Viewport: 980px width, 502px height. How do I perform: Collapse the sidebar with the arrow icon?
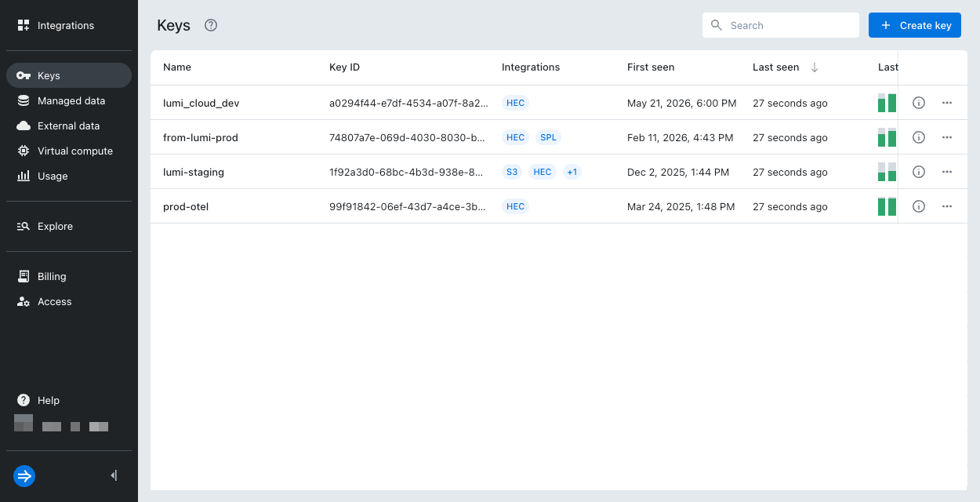(x=114, y=475)
